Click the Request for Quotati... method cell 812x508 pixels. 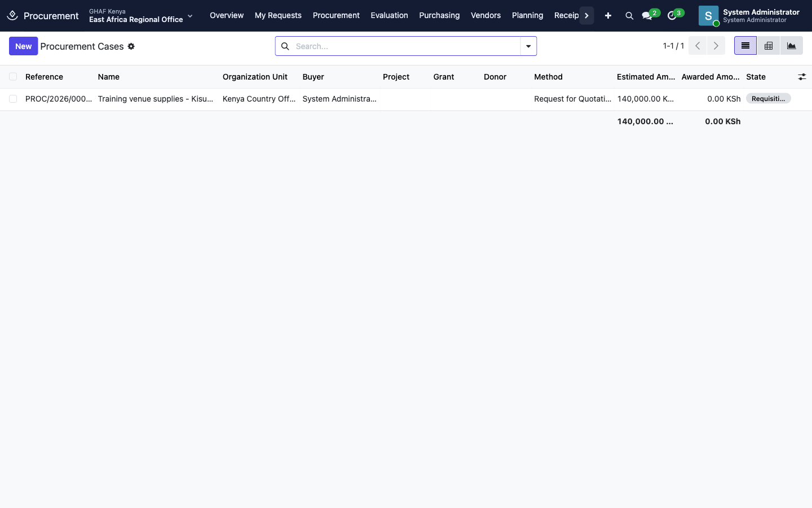[572, 99]
